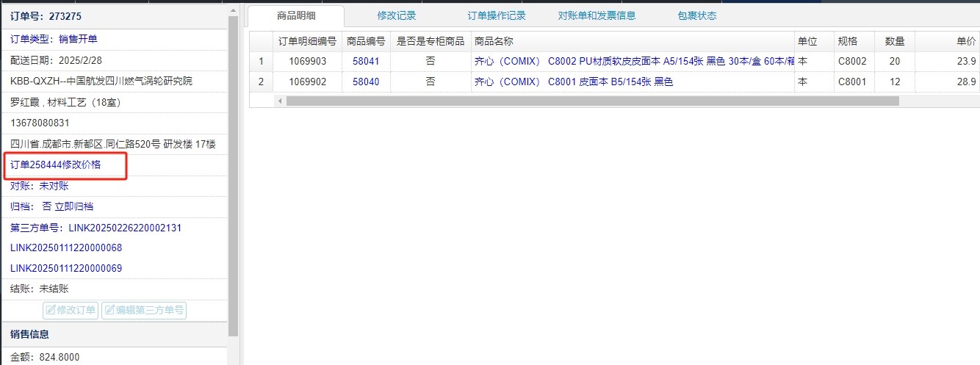The height and width of the screenshot is (365, 980).
Task: Sort by 订单明细编号 column header
Action: tap(307, 41)
